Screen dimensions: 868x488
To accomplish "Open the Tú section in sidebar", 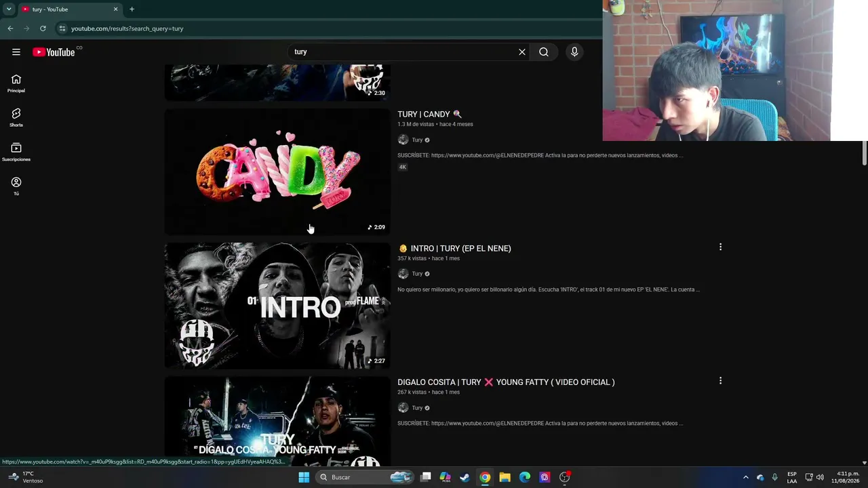I will pos(16,186).
